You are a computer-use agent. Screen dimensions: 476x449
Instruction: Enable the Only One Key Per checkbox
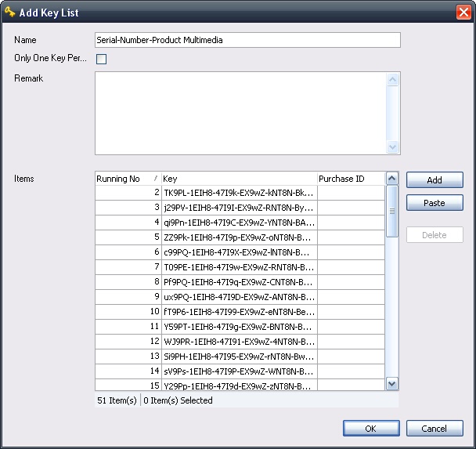[101, 59]
